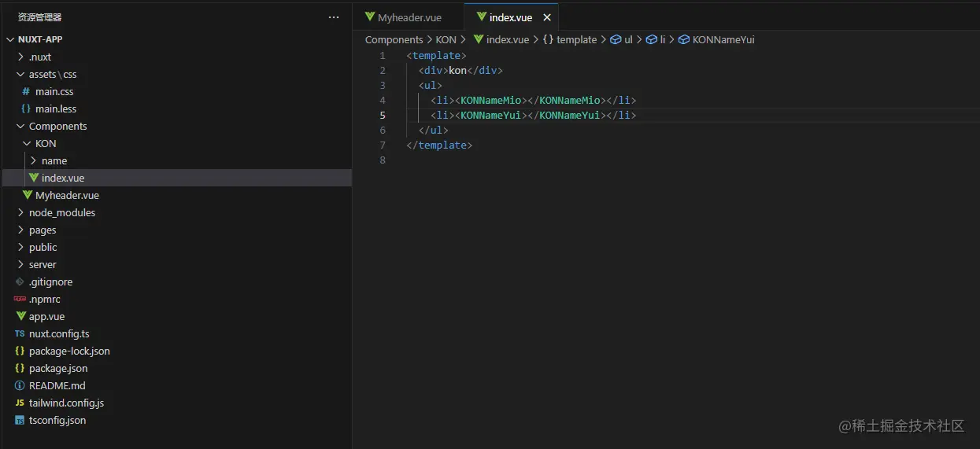Screen dimensions: 980x449
Task: Open tailwind.config.js file
Action: (66, 403)
